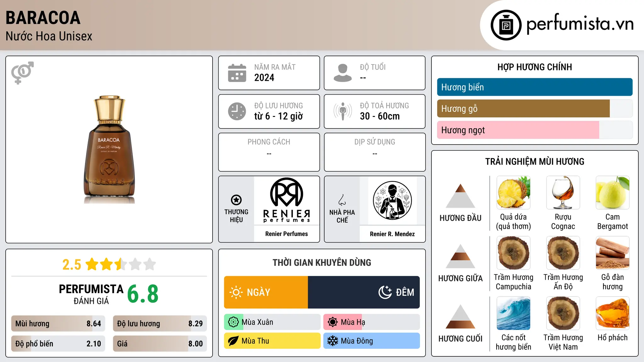The width and height of the screenshot is (644, 362).
Task: Click the calendar icon beside Năm ra mắt
Action: pyautogui.click(x=237, y=73)
